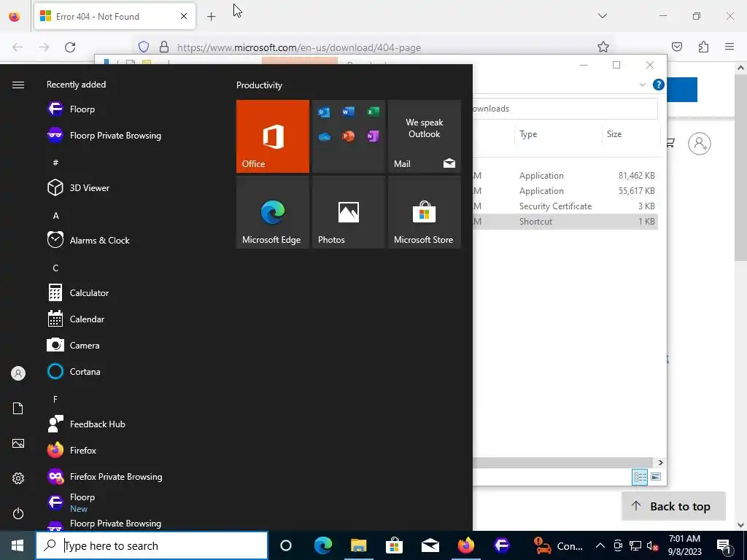Screen dimensions: 747x560
Task: Click the taskbar search box
Action: point(152,545)
